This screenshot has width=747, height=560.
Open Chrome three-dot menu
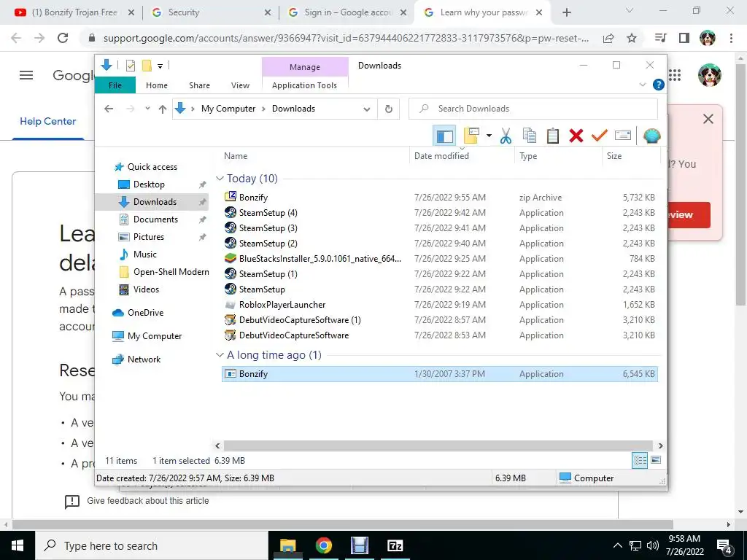click(x=731, y=38)
